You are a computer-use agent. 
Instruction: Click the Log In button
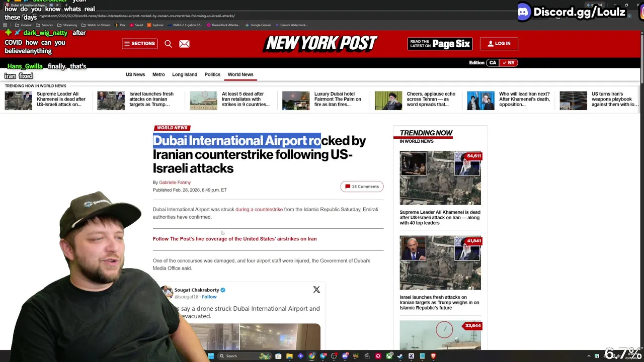point(499,44)
